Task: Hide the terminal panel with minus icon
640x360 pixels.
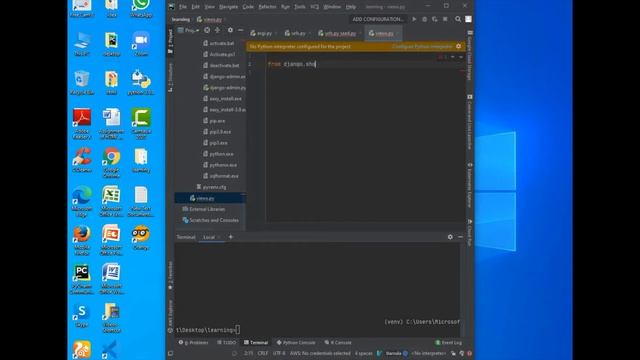Action: [x=460, y=237]
